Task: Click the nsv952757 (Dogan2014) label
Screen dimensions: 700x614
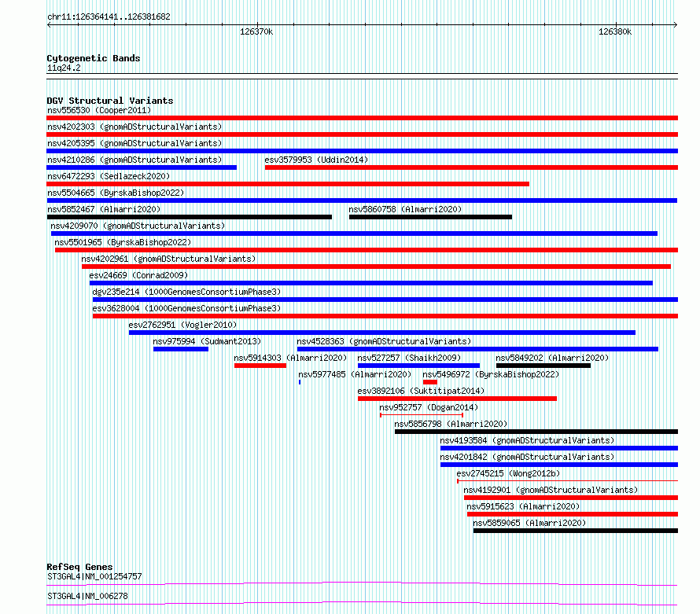Action: (x=429, y=407)
